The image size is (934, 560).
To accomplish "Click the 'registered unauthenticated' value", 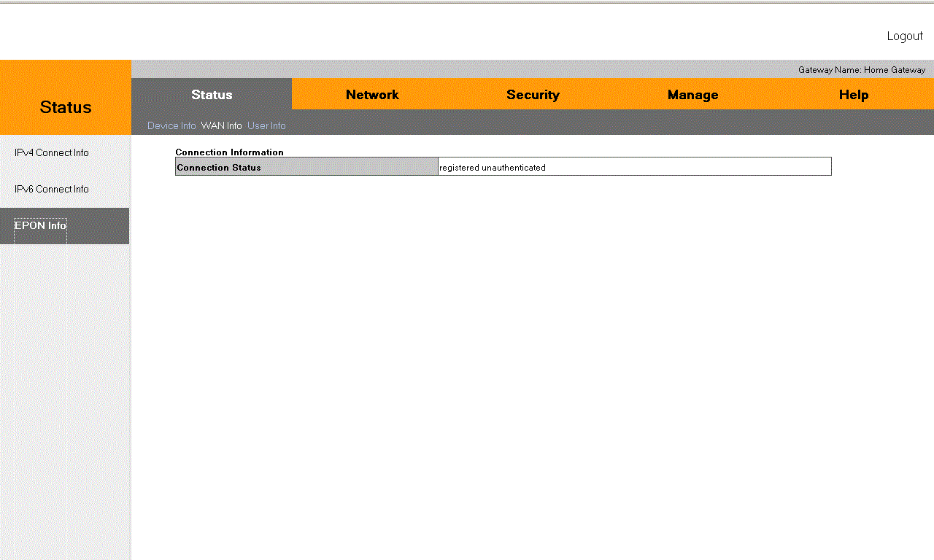I will (x=493, y=168).
